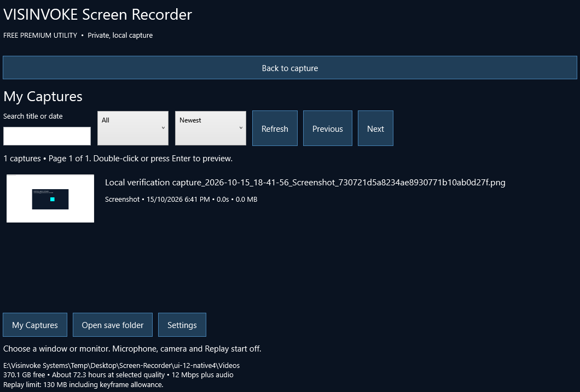Go to the Next page
The height and width of the screenshot is (392, 580).
coord(375,128)
